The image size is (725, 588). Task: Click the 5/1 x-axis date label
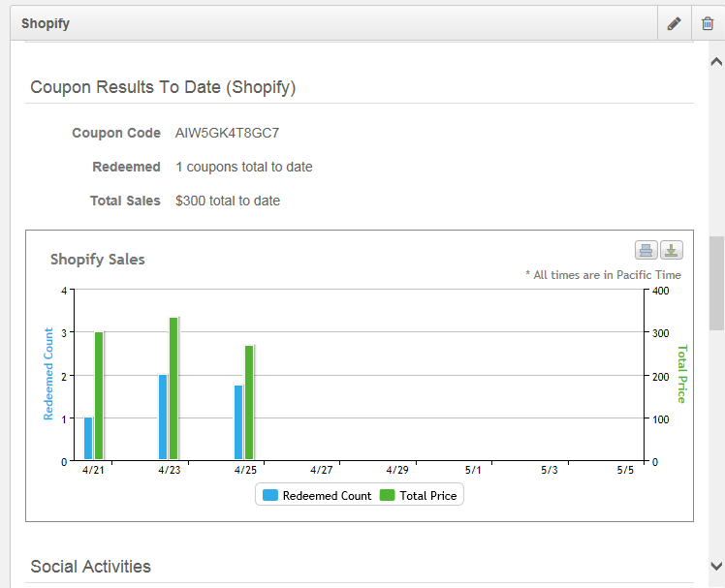point(473,470)
